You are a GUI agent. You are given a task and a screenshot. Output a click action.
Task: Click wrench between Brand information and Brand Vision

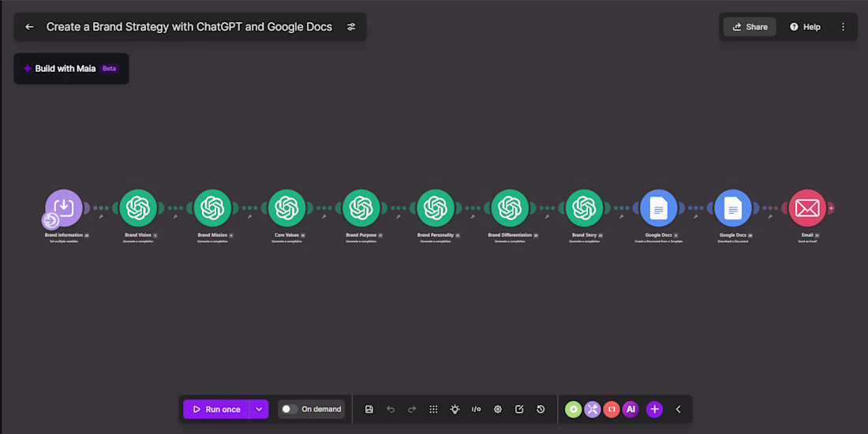101,216
